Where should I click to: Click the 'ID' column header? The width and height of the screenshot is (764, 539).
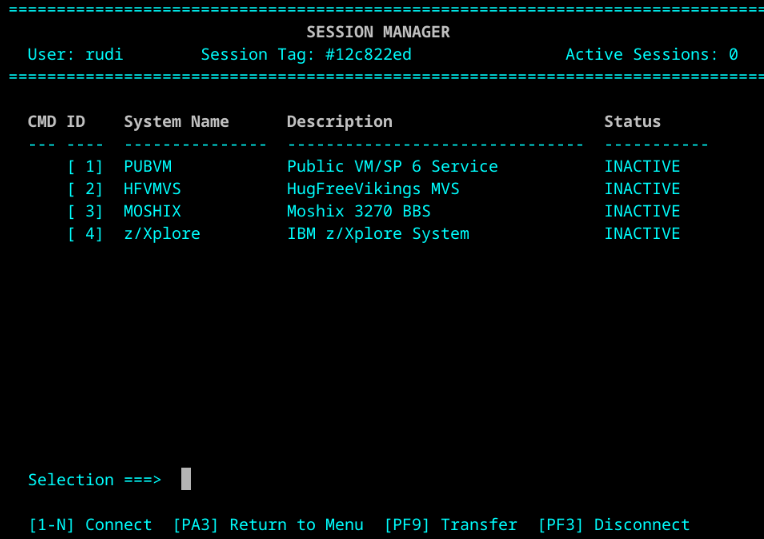click(x=76, y=122)
